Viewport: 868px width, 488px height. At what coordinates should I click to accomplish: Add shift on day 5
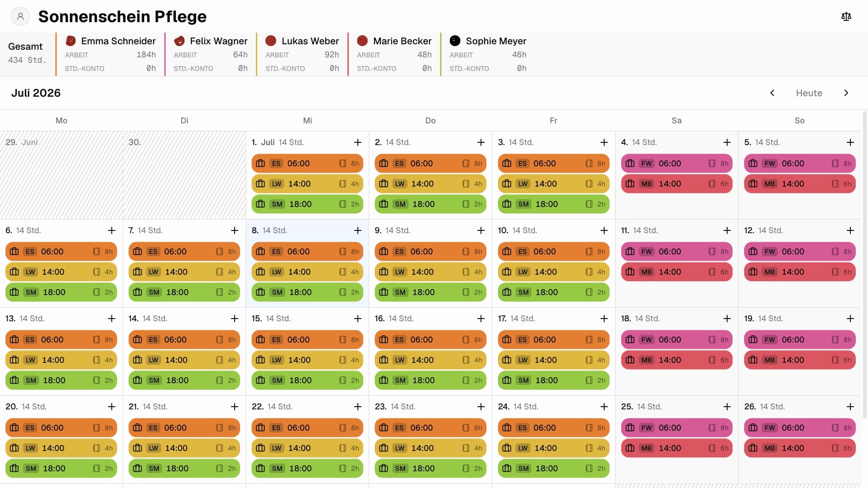click(x=850, y=142)
